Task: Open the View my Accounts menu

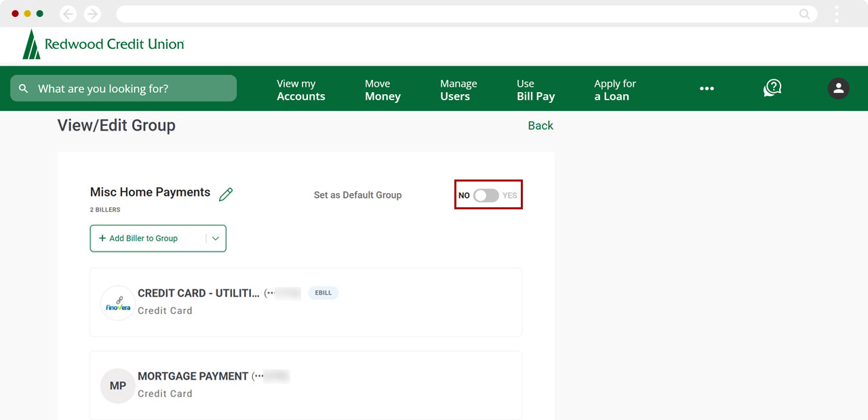Action: tap(300, 89)
